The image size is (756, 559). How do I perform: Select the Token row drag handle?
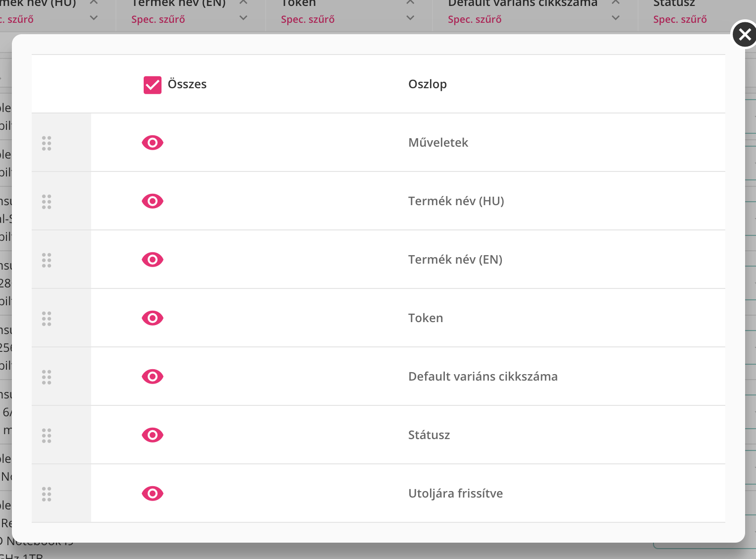click(x=47, y=319)
